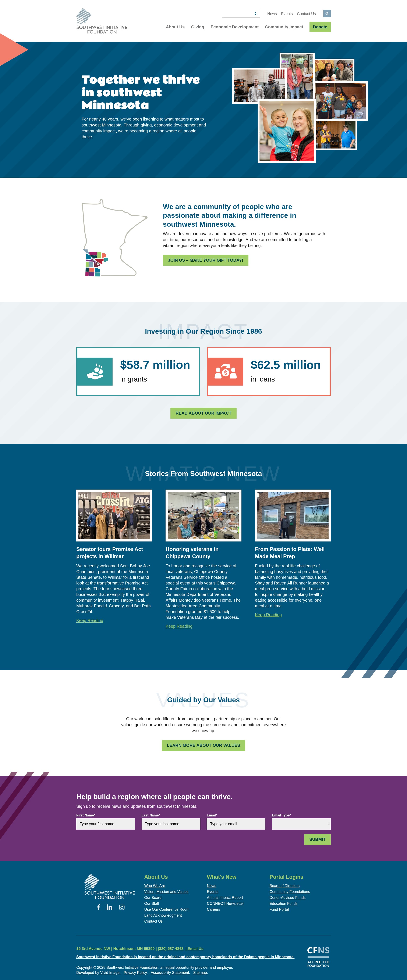Image resolution: width=407 pixels, height=980 pixels.
Task: Open the veterans Chippewa County story thumbnail
Action: pyautogui.click(x=203, y=515)
